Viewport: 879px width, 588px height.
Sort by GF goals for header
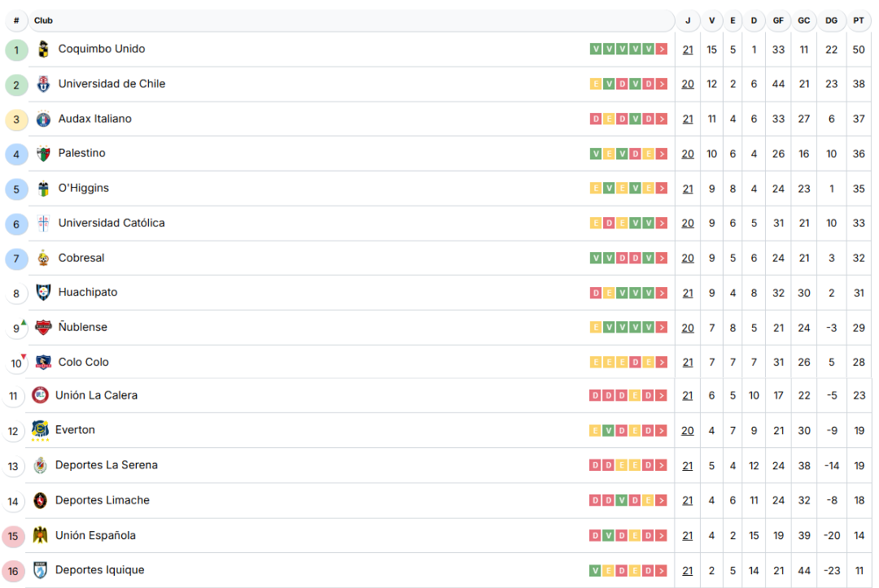[778, 20]
